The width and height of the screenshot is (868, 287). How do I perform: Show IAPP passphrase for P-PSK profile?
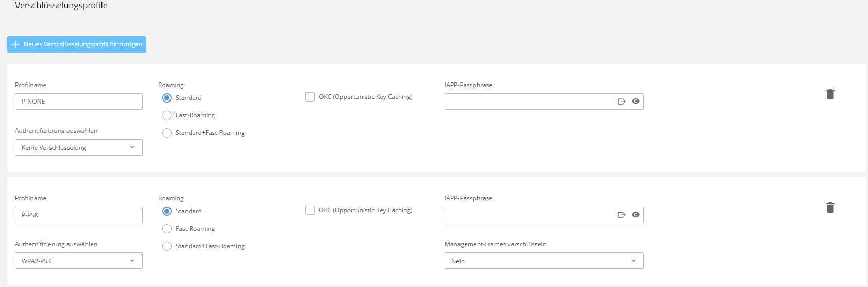636,215
